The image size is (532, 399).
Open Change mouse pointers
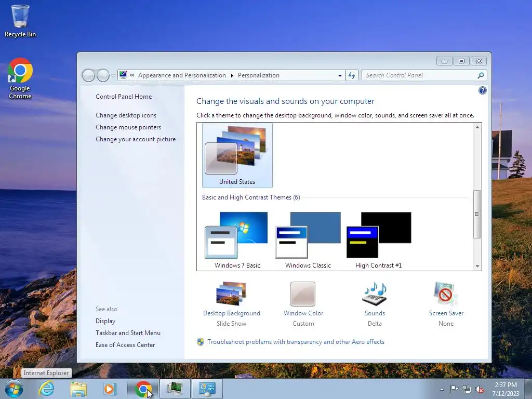tap(128, 127)
